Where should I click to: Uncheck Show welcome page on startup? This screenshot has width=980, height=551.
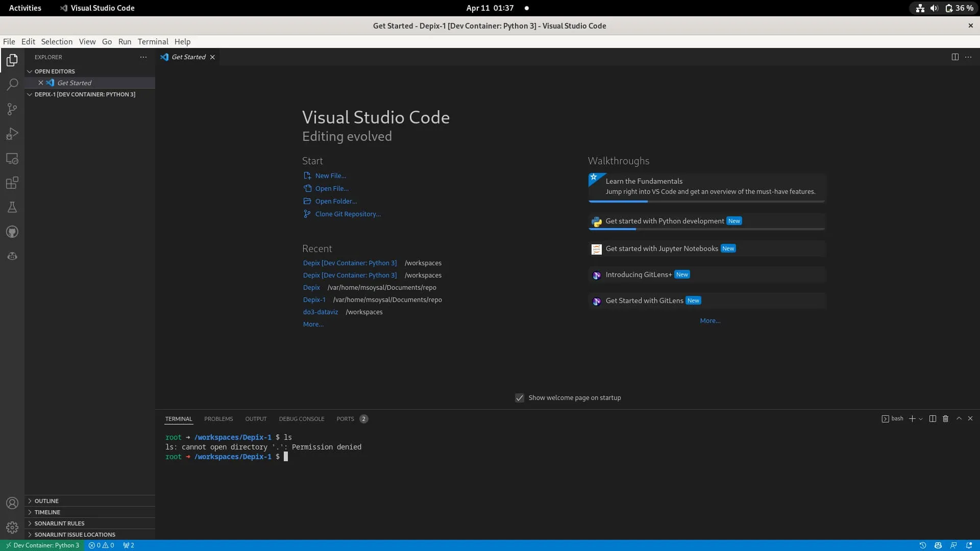520,398
